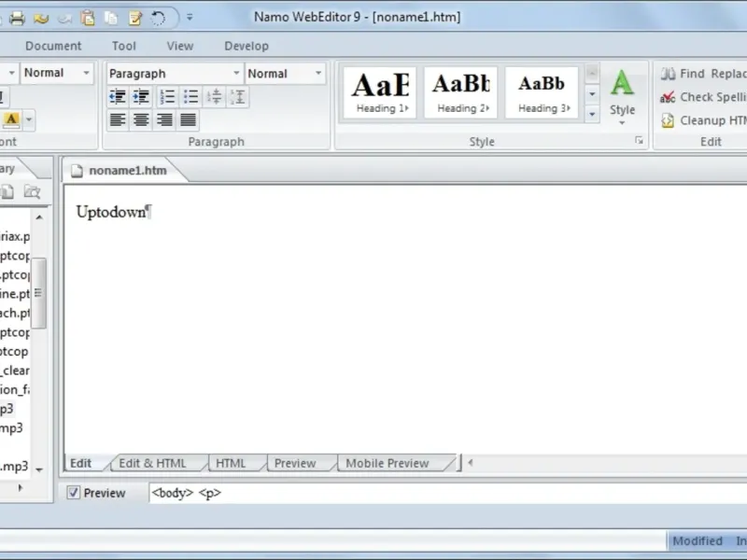Click Find binoculars button
Screen dimensions: 747x560
[x=683, y=74]
